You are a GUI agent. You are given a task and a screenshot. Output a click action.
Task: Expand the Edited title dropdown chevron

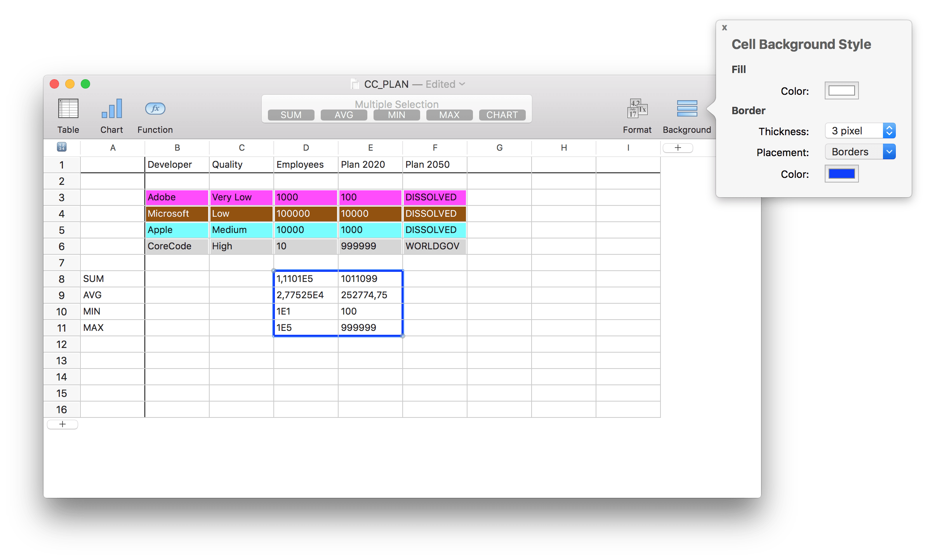coord(462,84)
